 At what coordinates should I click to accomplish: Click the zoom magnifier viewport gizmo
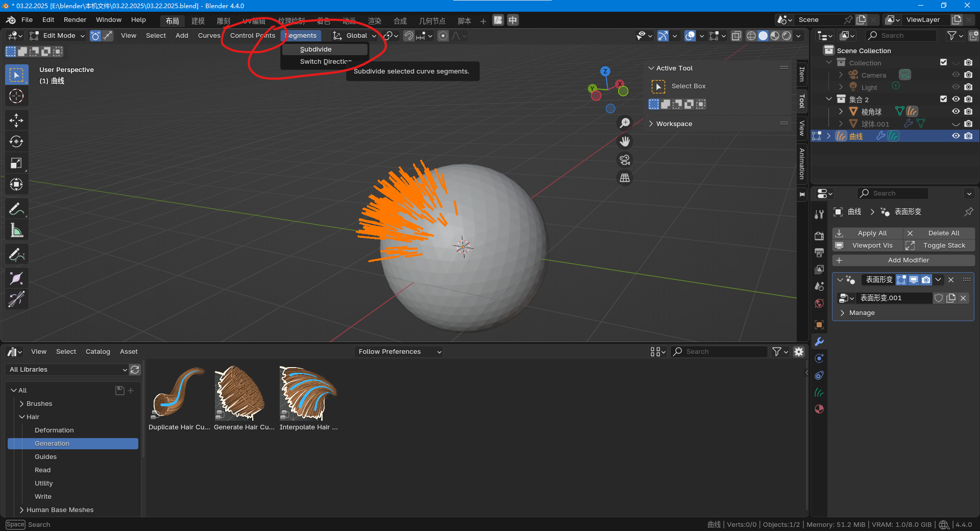tap(625, 123)
